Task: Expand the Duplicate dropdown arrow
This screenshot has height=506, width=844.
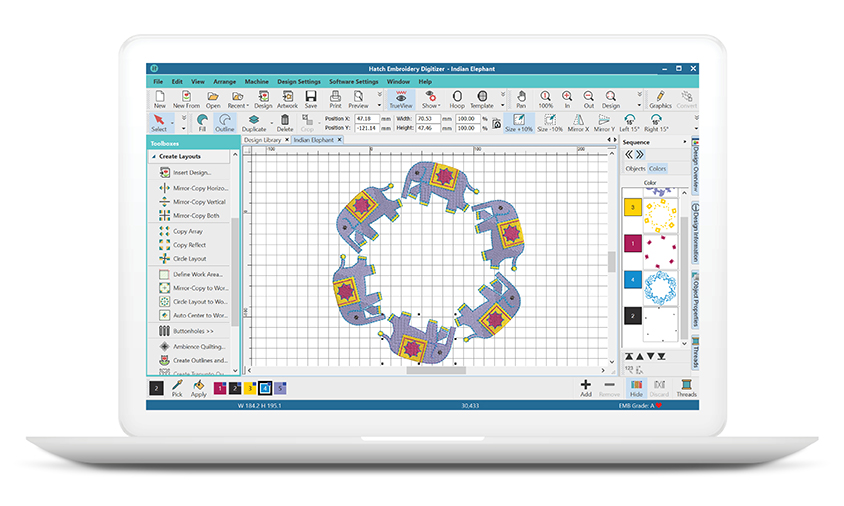Action: click(271, 123)
